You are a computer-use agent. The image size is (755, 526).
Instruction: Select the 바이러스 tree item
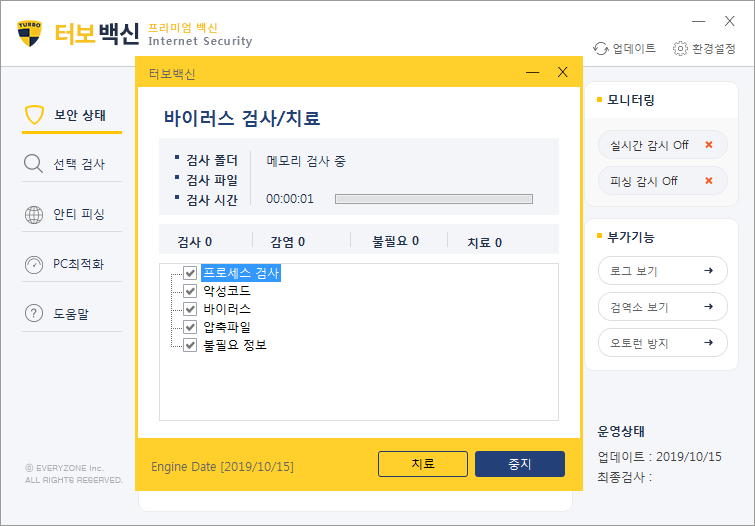coord(226,309)
